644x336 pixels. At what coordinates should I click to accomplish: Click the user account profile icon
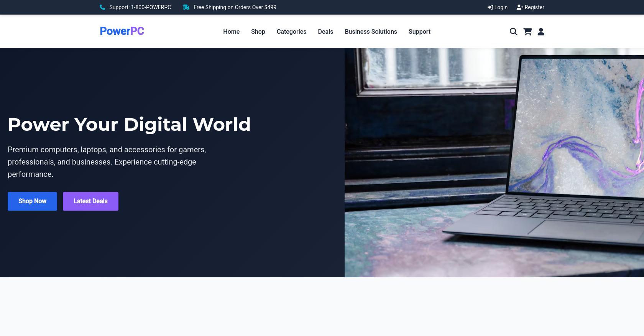point(541,32)
